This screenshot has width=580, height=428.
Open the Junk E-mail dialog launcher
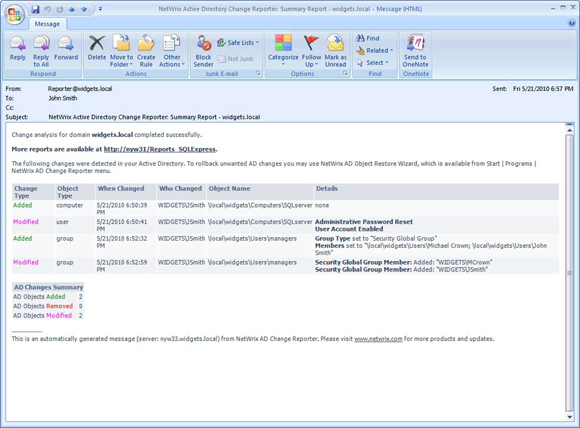258,74
